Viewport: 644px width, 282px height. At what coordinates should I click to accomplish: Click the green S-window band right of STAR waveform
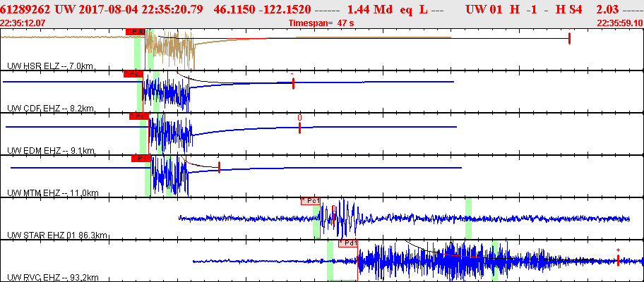(x=467, y=219)
